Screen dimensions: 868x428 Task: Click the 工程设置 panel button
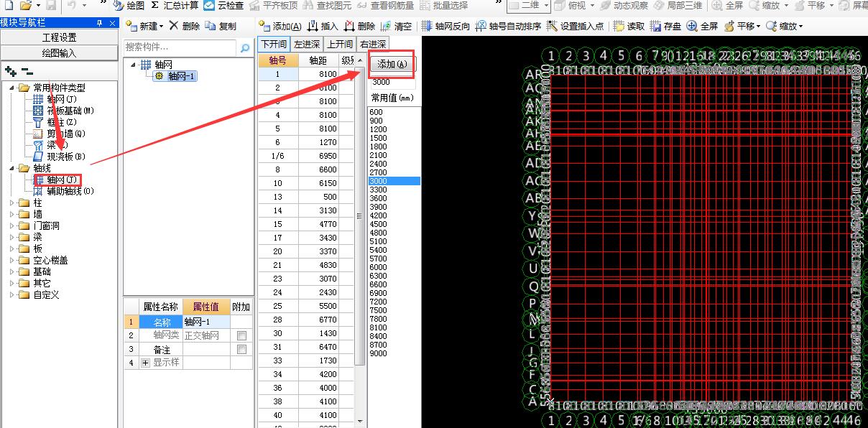click(59, 37)
